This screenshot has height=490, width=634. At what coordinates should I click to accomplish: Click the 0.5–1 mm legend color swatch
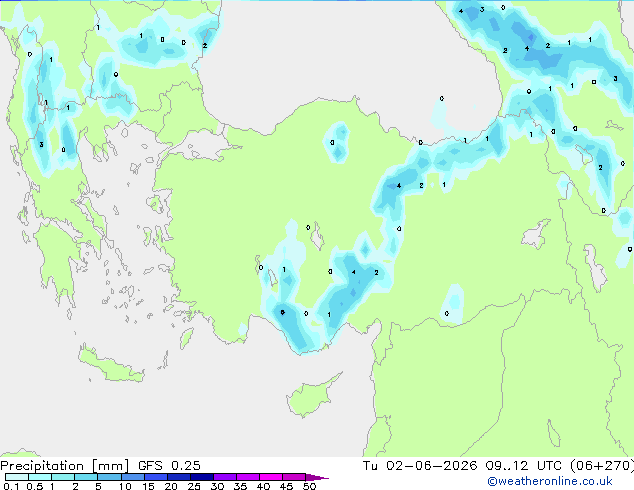tap(40, 477)
